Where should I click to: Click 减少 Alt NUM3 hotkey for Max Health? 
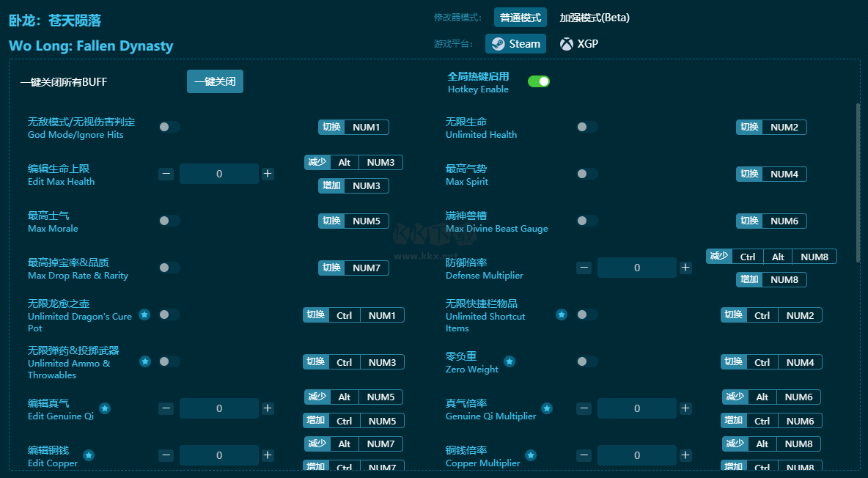(x=353, y=162)
